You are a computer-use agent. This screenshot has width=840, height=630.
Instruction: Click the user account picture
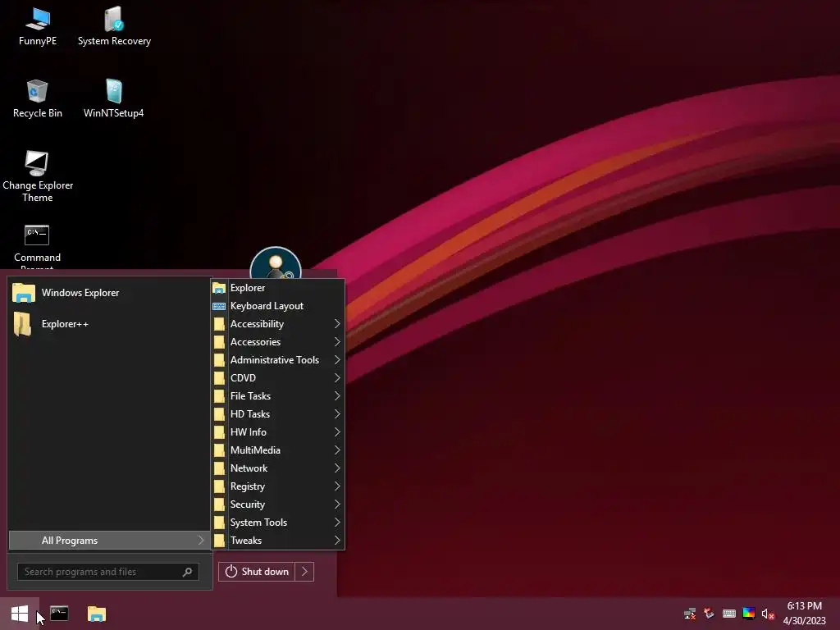coord(276,263)
